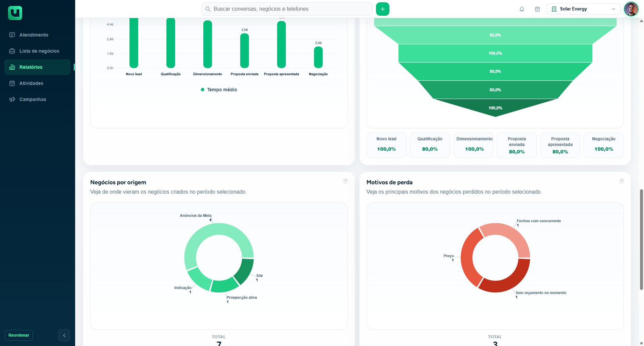Click the Campanhas megaphone icon
Image resolution: width=644 pixels, height=346 pixels.
point(12,99)
